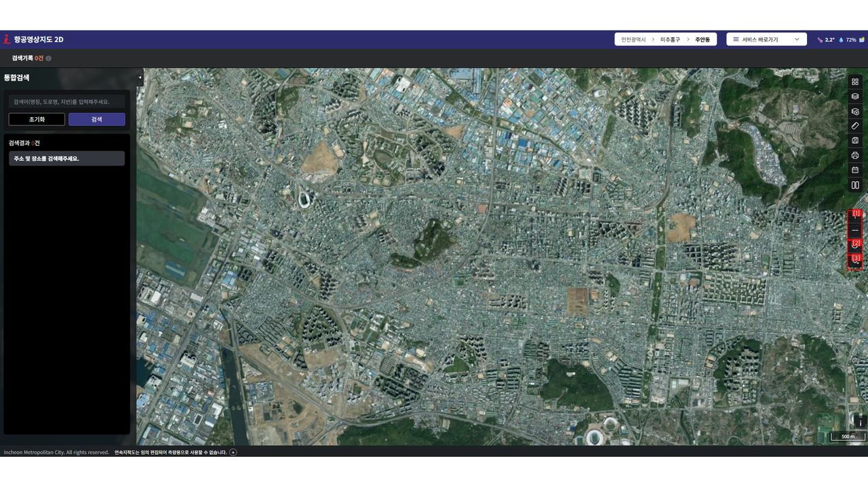
Task: Collapse the left search panel
Action: pyautogui.click(x=140, y=77)
